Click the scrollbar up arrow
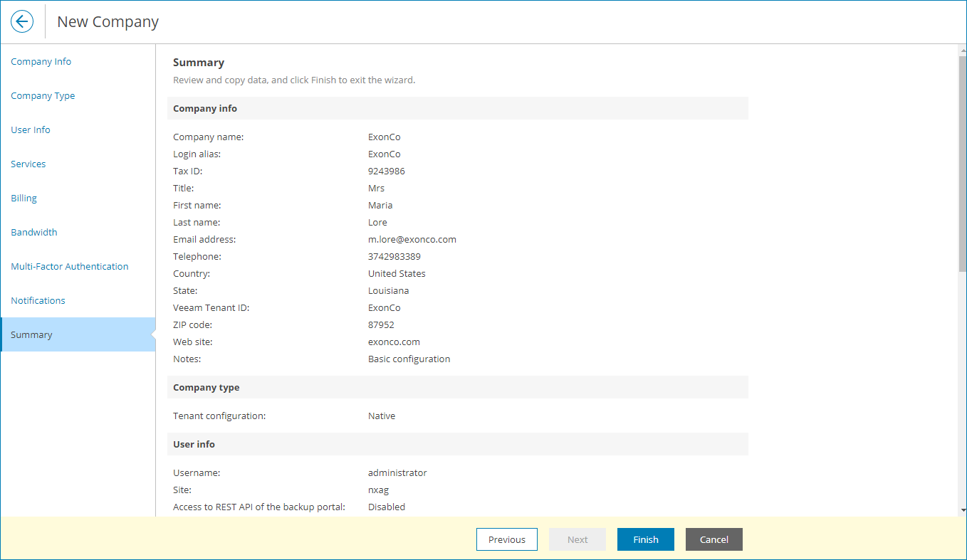This screenshot has height=560, width=967. [963, 51]
